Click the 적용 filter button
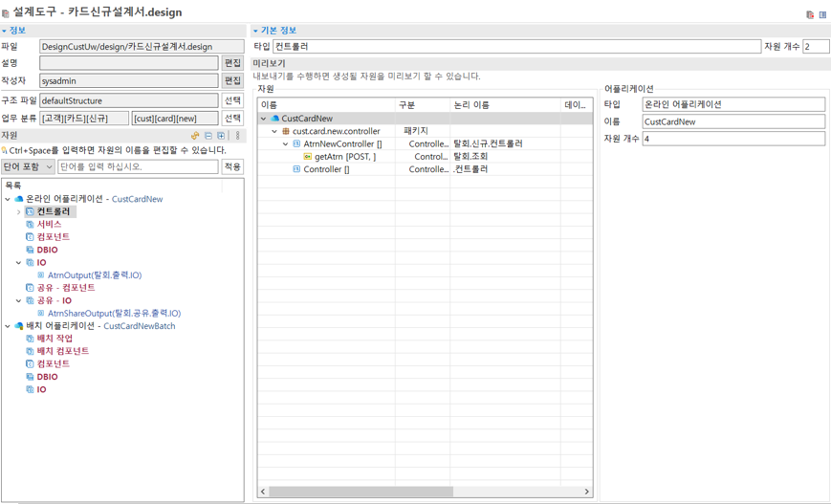Image resolution: width=831 pixels, height=504 pixels. 232,167
